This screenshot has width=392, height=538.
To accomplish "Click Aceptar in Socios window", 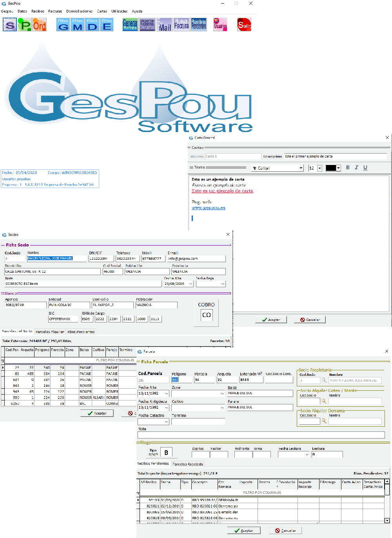I will click(97, 413).
